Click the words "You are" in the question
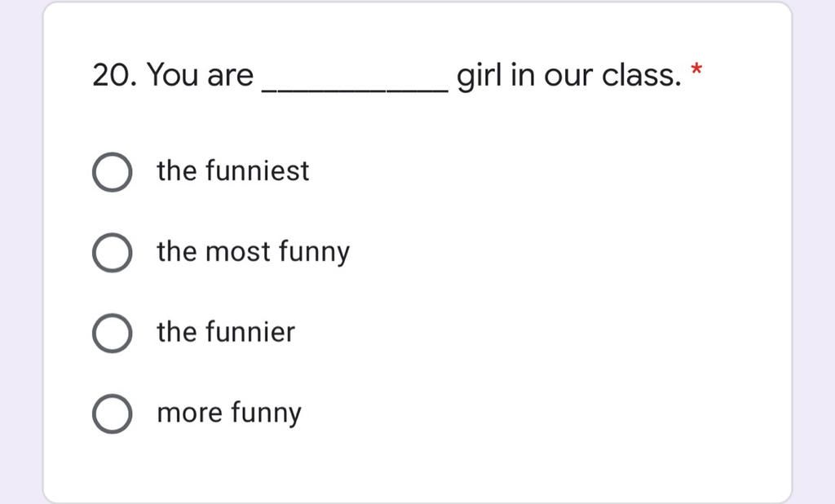Viewport: 835px width, 504px height. coord(201,75)
